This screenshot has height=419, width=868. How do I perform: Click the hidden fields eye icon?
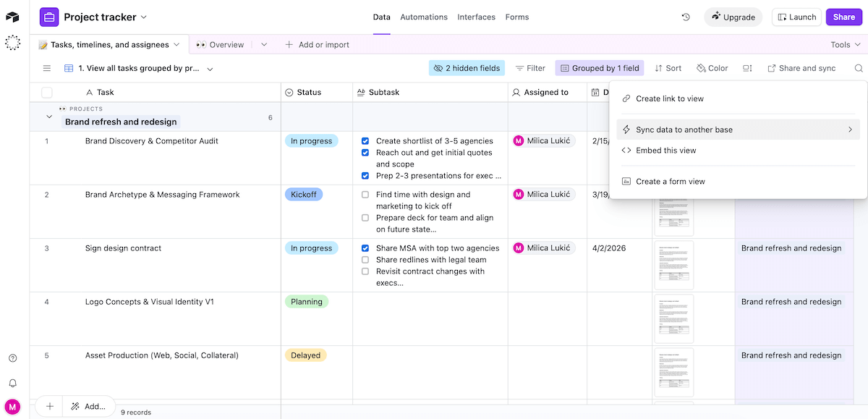click(438, 67)
